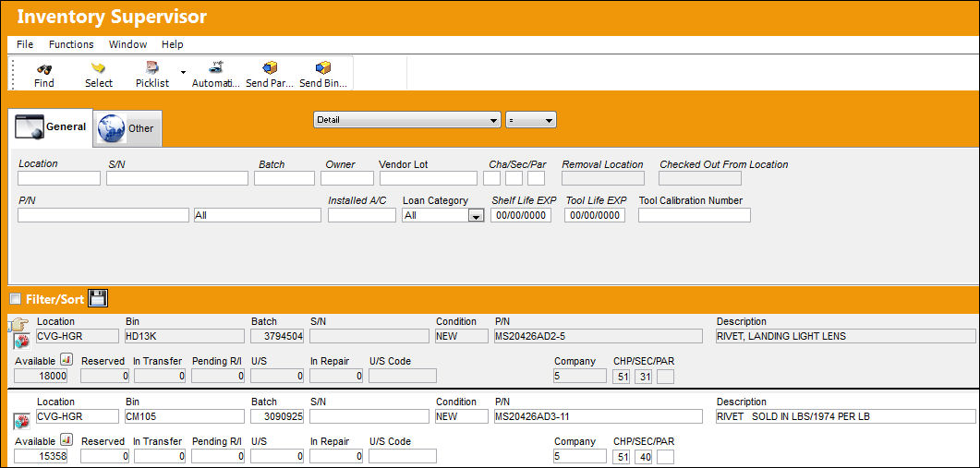Switch to the General tab
This screenshot has height=468, width=980.
[x=51, y=126]
